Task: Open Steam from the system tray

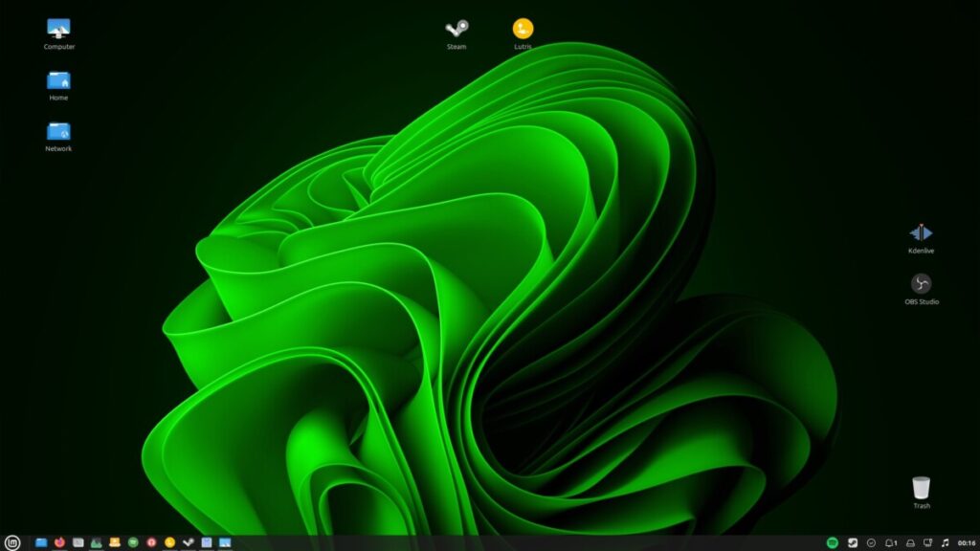Action: click(853, 540)
